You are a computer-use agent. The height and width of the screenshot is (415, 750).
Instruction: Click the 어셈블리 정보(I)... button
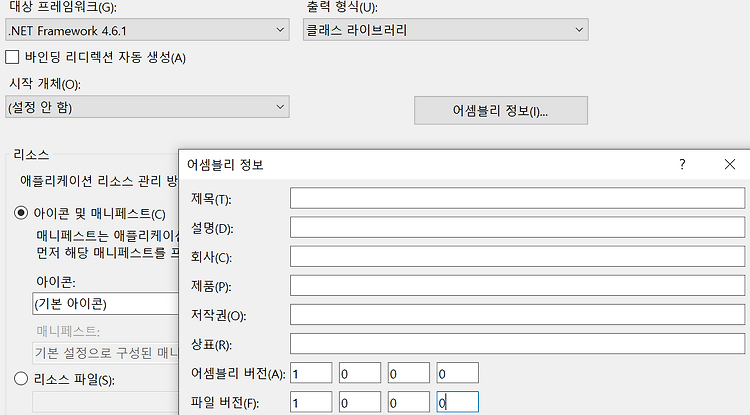click(501, 110)
